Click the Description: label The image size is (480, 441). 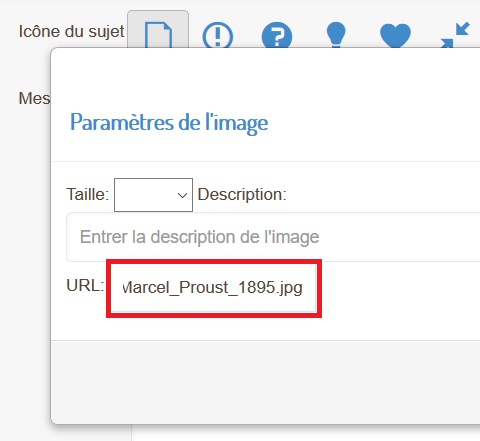pos(242,195)
